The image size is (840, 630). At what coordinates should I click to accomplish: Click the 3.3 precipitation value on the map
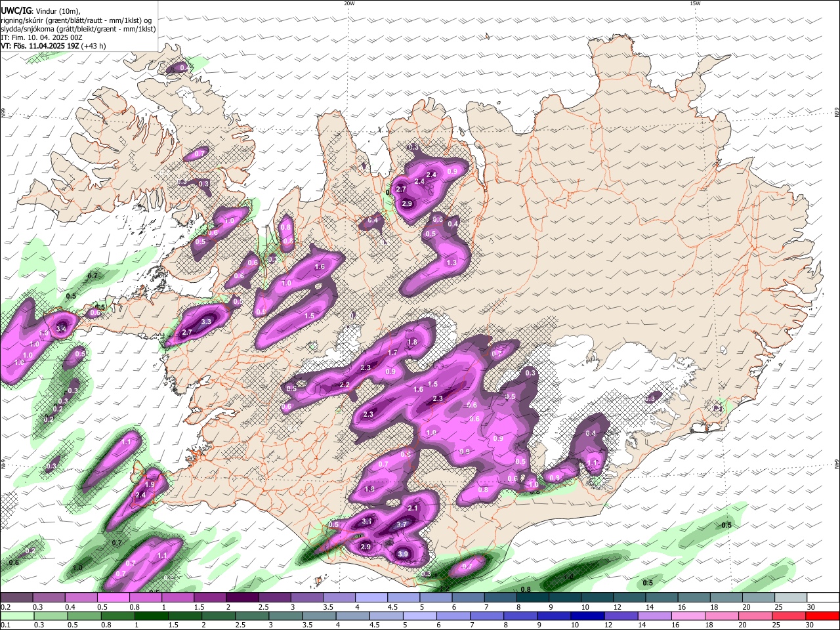206,322
